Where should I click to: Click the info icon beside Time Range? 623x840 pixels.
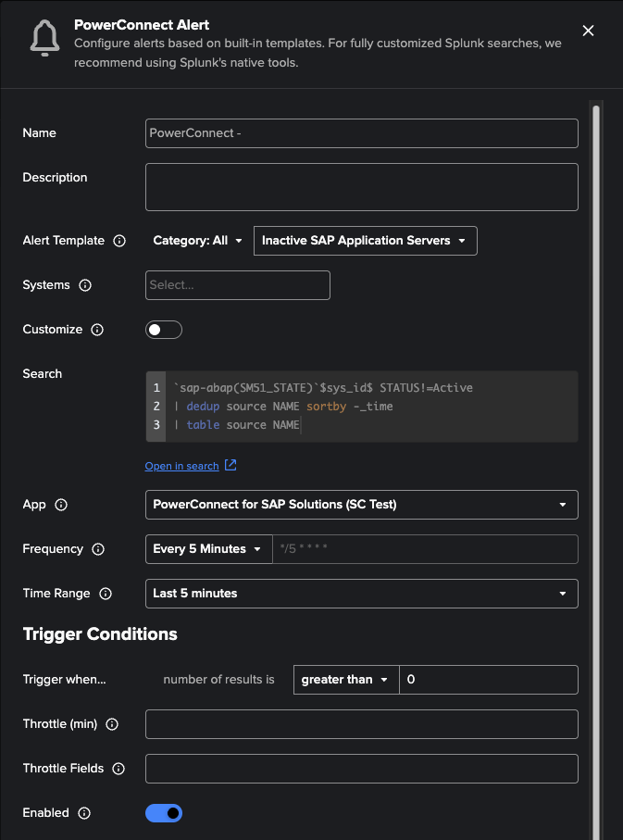pyautogui.click(x=106, y=594)
